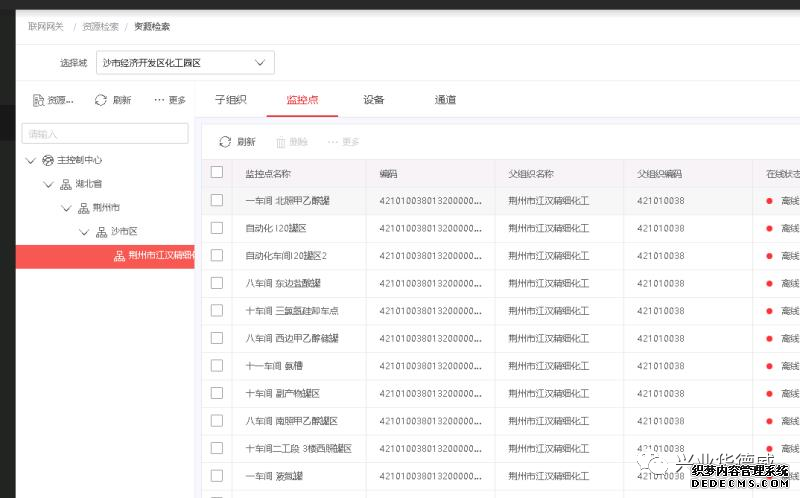Click the table toolbar 刷新 refresh icon
800x498 pixels.
click(225, 142)
